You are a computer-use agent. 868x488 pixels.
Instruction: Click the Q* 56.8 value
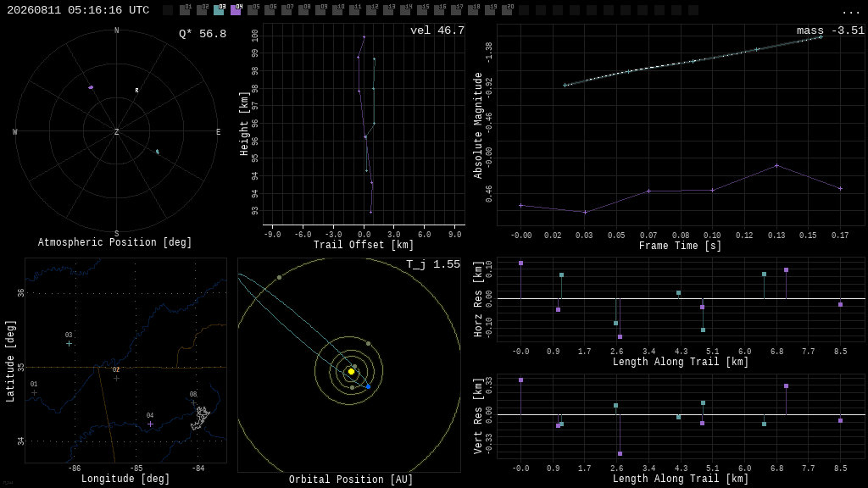[203, 34]
